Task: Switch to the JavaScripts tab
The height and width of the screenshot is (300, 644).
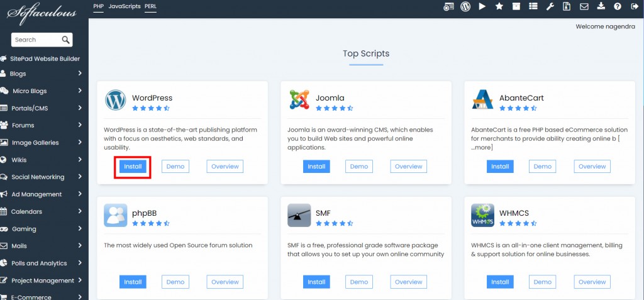Action: pos(125,6)
